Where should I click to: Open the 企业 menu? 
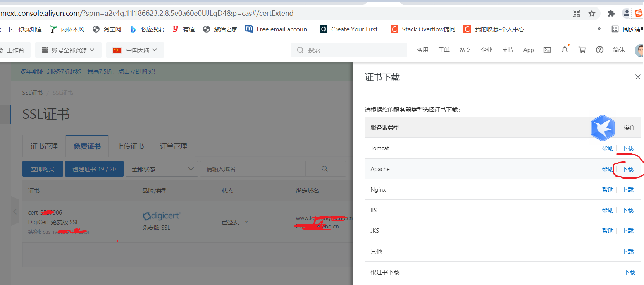(486, 50)
